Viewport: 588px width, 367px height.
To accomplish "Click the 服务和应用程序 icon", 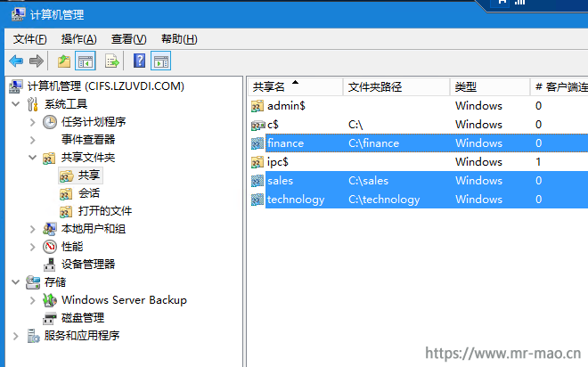I will (x=33, y=336).
